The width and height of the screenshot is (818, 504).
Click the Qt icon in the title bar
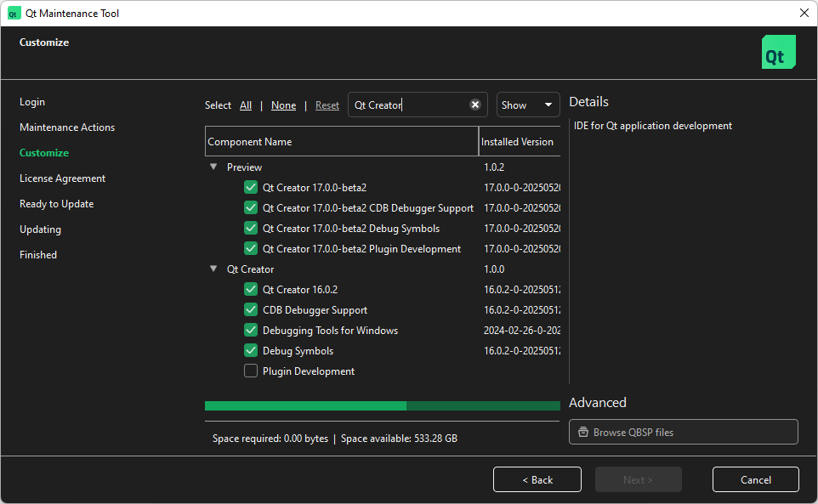(x=13, y=13)
